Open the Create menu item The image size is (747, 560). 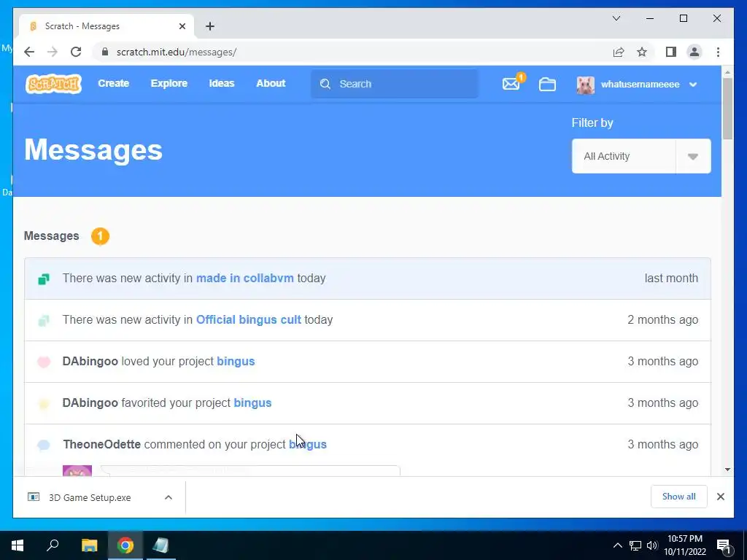(x=113, y=83)
